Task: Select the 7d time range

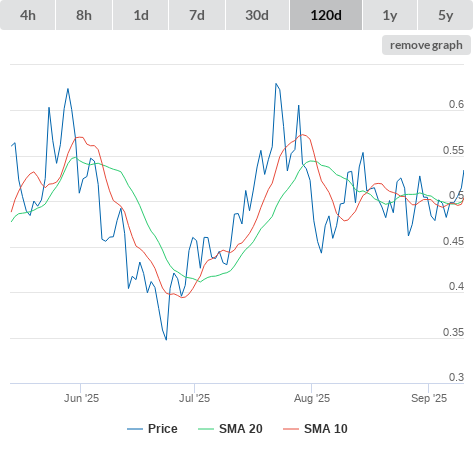Action: click(197, 15)
